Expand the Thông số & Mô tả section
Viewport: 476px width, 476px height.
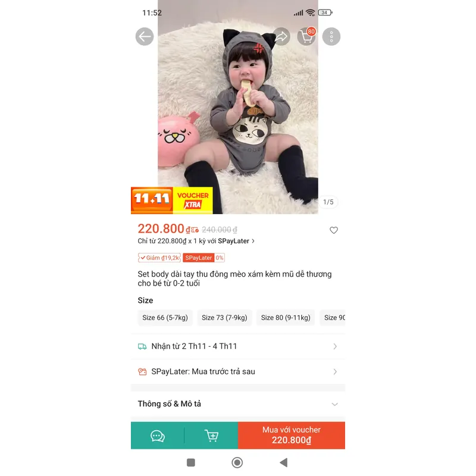[x=238, y=404]
